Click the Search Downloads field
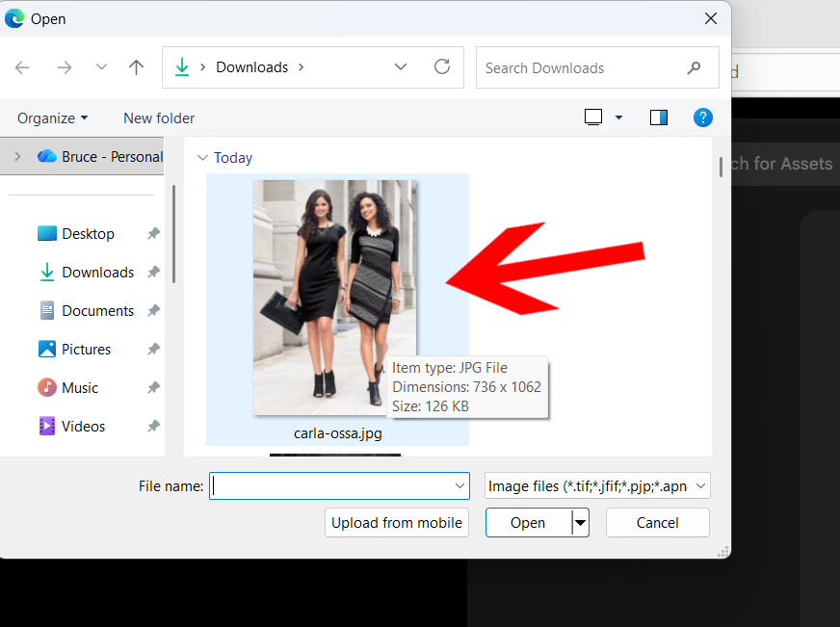Image resolution: width=840 pixels, height=627 pixels. point(597,67)
